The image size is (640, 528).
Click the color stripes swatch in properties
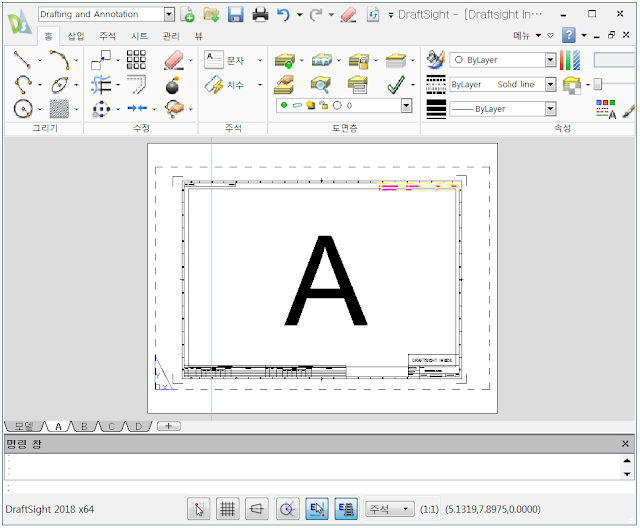tap(570, 60)
